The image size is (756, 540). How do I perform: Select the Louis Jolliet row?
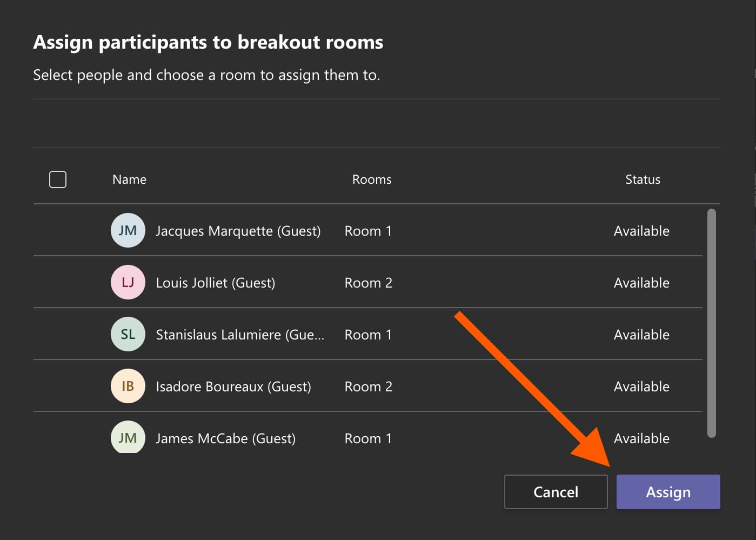coord(215,282)
